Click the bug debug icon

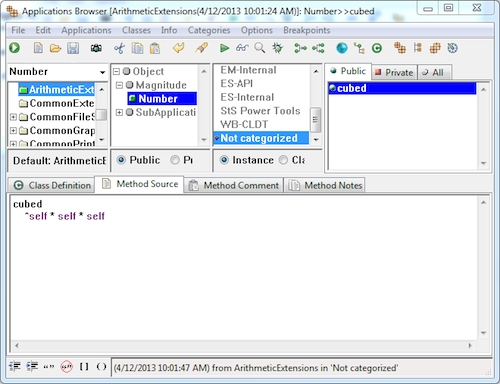pyautogui.click(x=277, y=48)
